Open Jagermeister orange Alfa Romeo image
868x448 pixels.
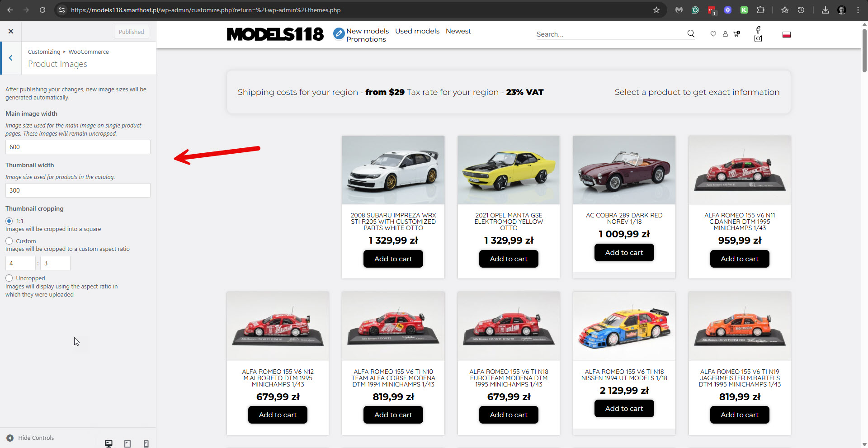coord(740,326)
